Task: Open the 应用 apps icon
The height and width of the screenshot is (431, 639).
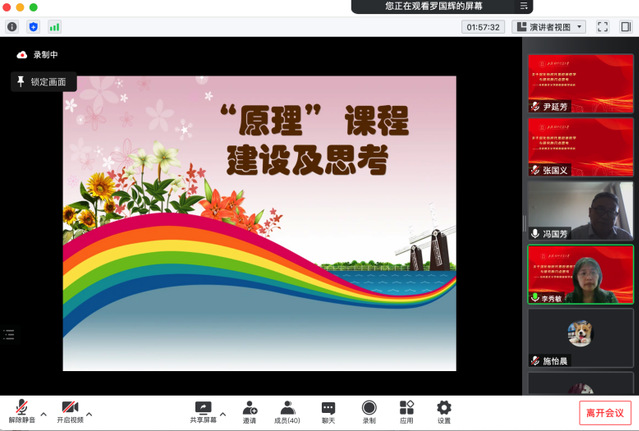Action: [406, 411]
